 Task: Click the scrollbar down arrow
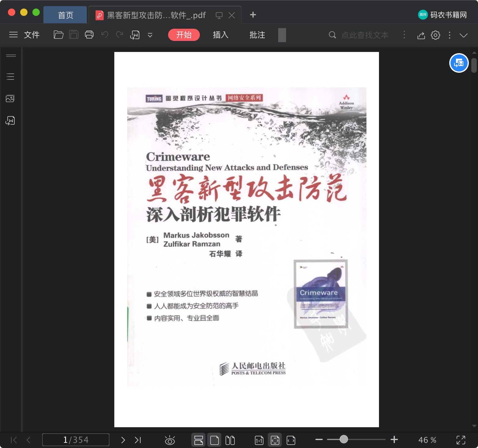click(474, 426)
